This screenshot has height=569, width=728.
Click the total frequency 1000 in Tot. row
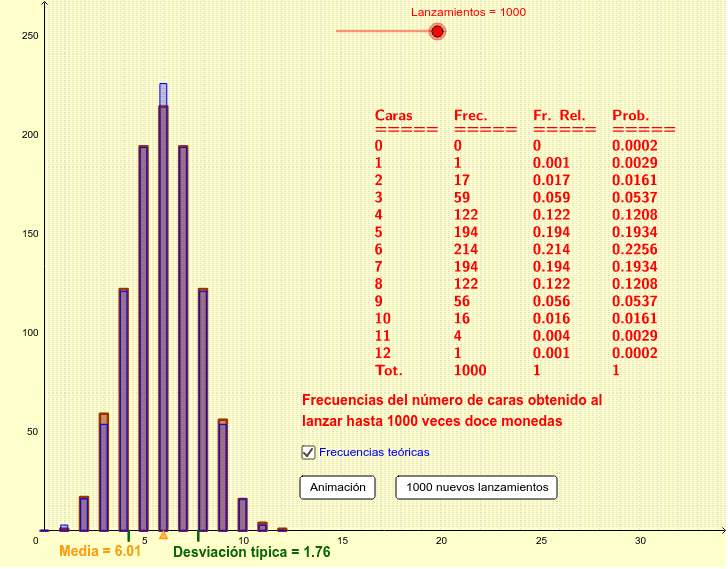click(470, 370)
